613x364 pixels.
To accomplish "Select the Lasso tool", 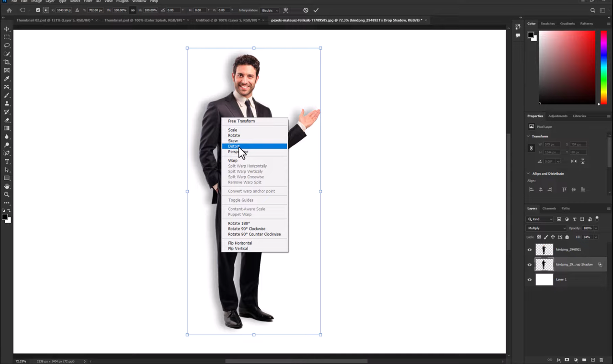I will click(x=7, y=45).
